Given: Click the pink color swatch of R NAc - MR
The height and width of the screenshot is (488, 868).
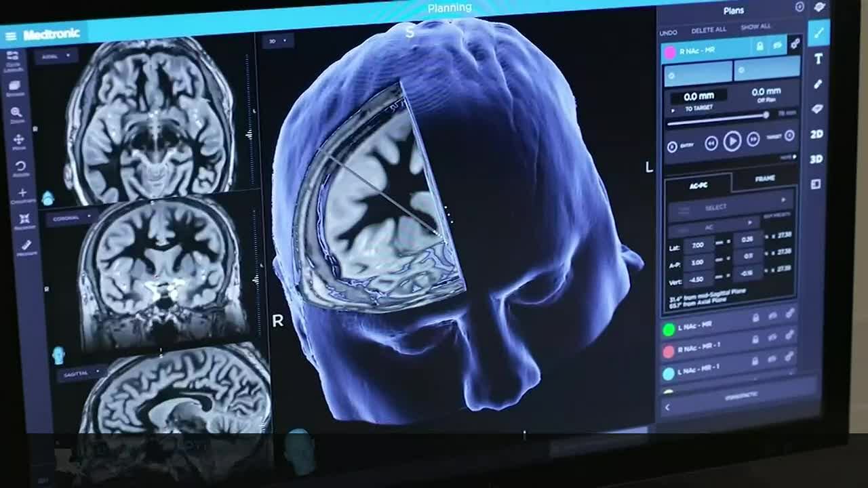Looking at the screenshot, I should coord(670,52).
